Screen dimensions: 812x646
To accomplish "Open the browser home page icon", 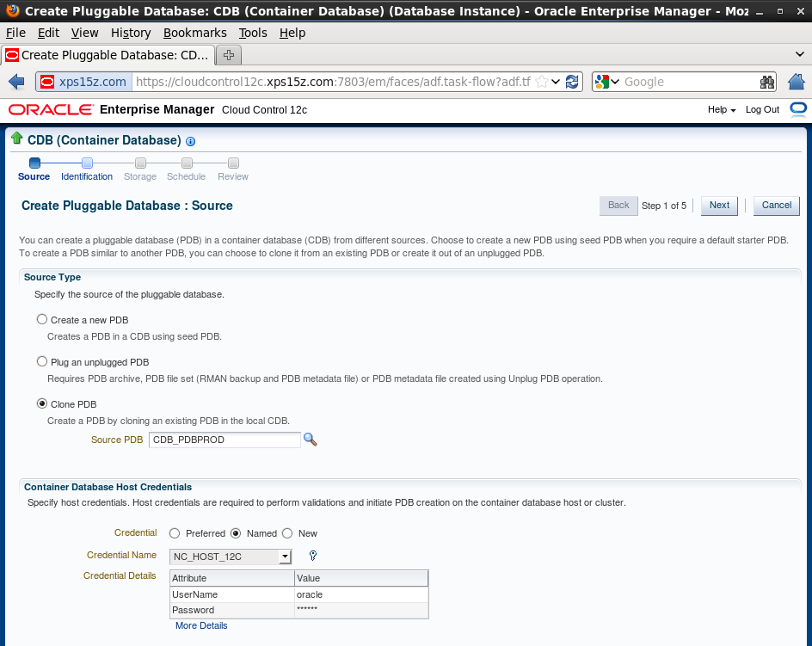I will 797,82.
